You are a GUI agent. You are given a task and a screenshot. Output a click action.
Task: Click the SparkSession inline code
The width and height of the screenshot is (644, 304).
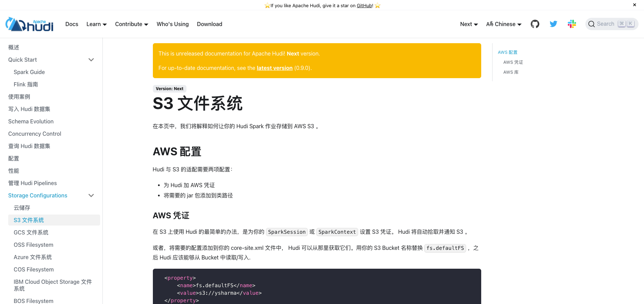click(287, 232)
